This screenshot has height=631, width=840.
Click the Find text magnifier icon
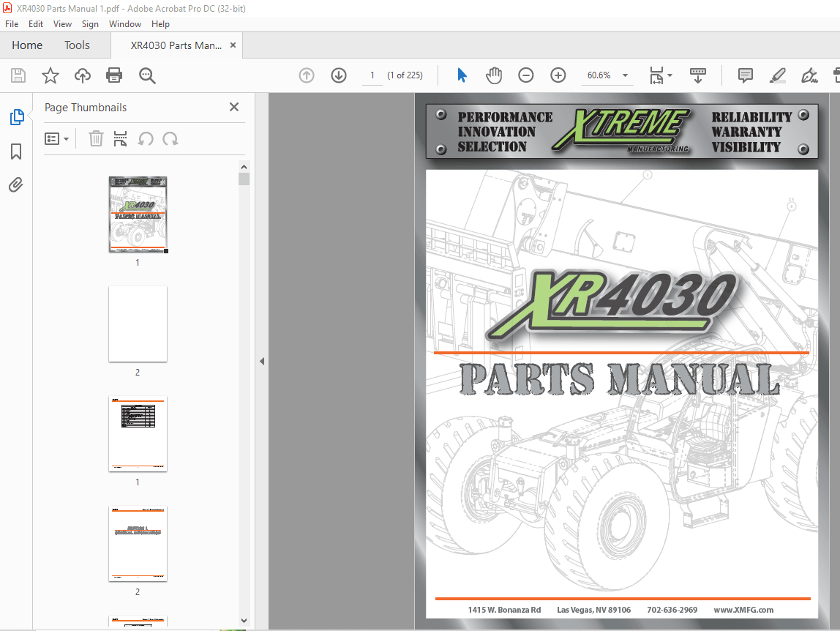coord(147,75)
